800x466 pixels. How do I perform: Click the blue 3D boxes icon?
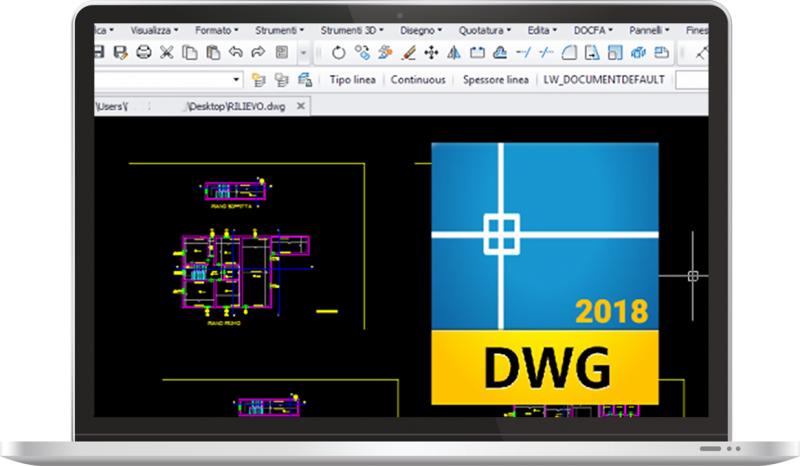pos(638,53)
